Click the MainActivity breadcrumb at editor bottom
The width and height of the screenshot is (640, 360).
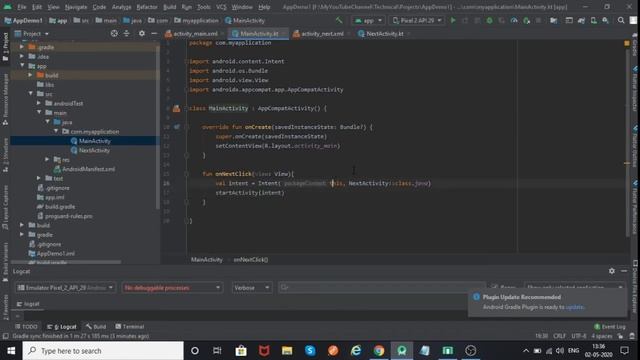pyautogui.click(x=207, y=260)
